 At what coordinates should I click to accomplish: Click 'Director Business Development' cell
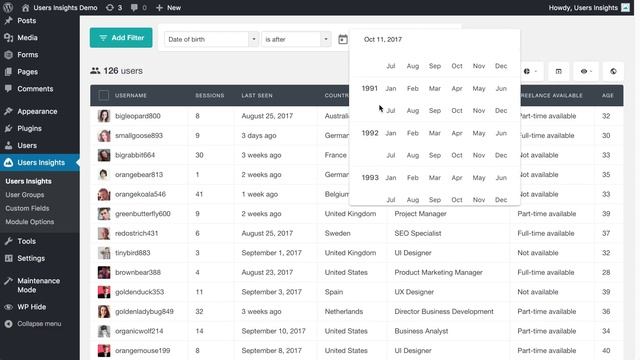444,311
